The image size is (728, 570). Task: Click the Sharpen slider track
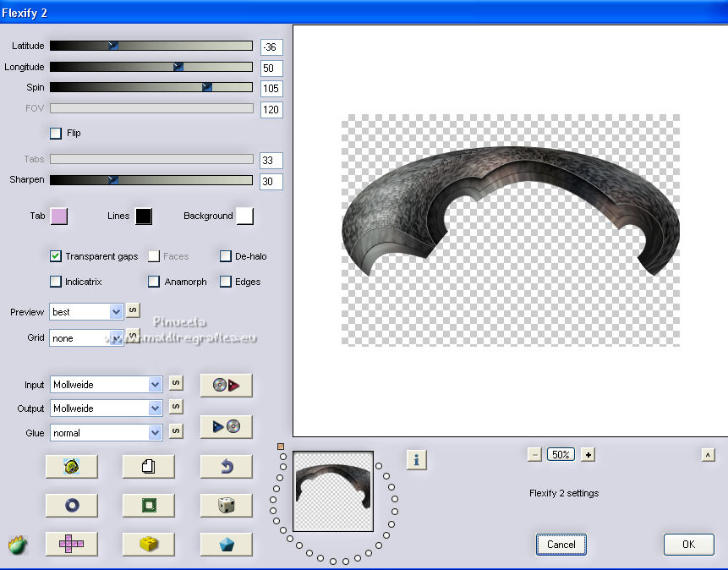[151, 180]
